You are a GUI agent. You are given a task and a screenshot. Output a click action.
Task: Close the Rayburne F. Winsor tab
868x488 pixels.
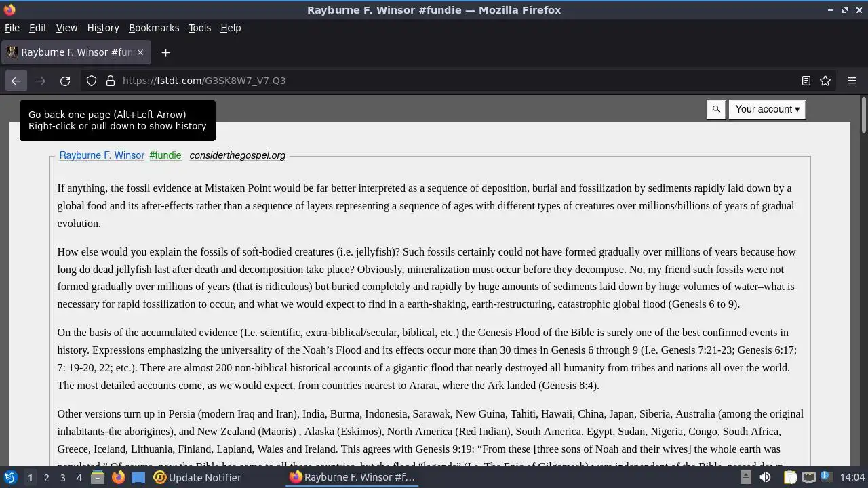pos(140,52)
